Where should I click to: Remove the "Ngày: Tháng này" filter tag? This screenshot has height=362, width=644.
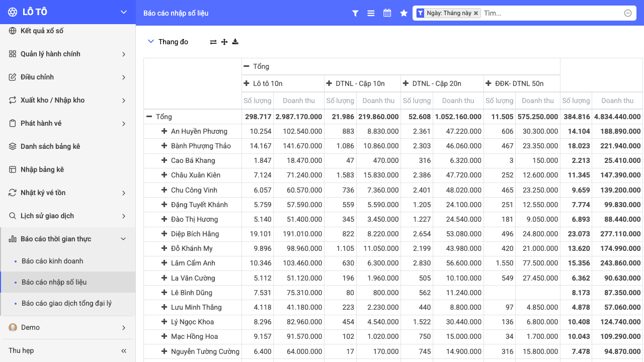(476, 13)
